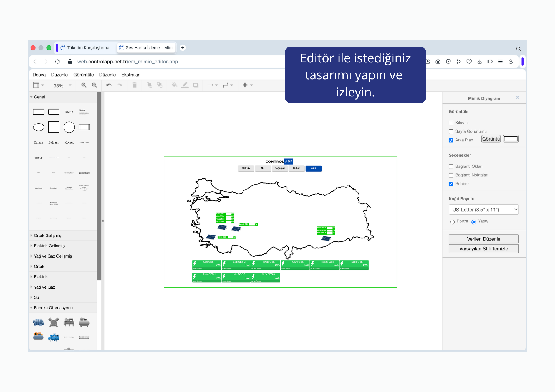The height and width of the screenshot is (392, 555).
Task: Click the Doğalgaz button in diagram
Action: 280,168
